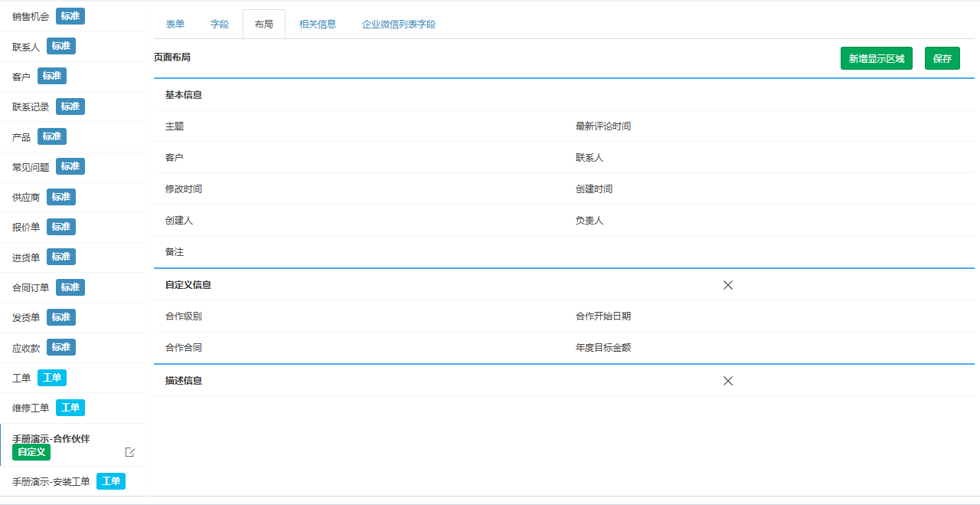
Task: Open 报价单 in the sidebar
Action: click(x=73, y=227)
